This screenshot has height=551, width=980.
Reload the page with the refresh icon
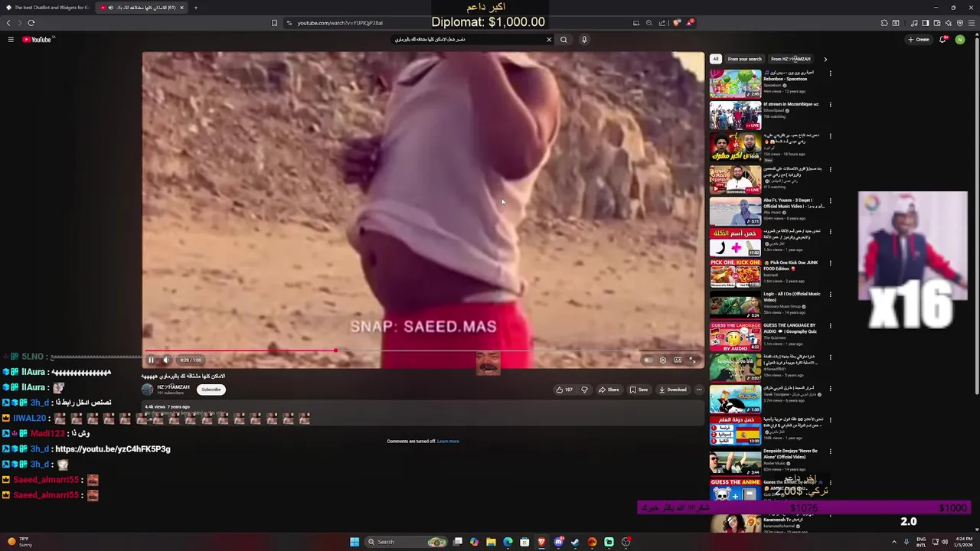31,23
